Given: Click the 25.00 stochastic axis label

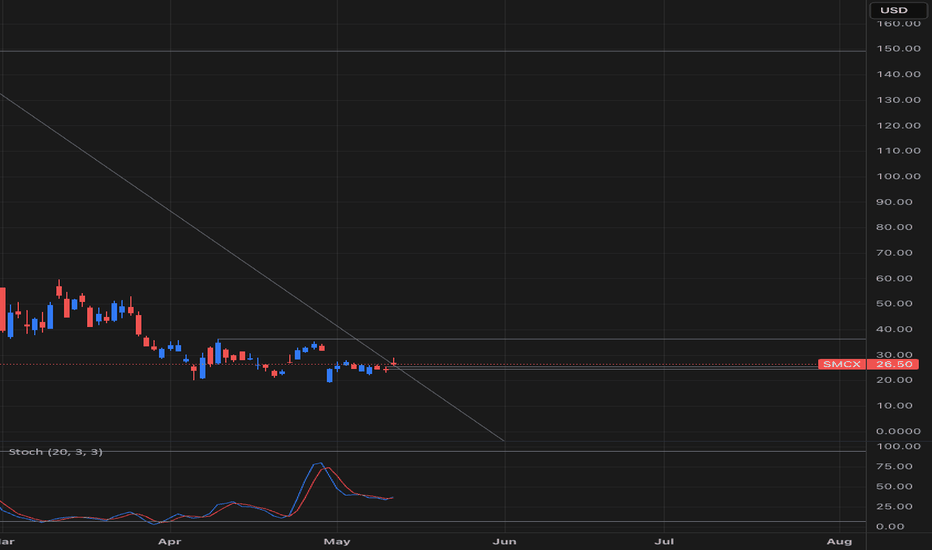Looking at the screenshot, I should (x=894, y=507).
